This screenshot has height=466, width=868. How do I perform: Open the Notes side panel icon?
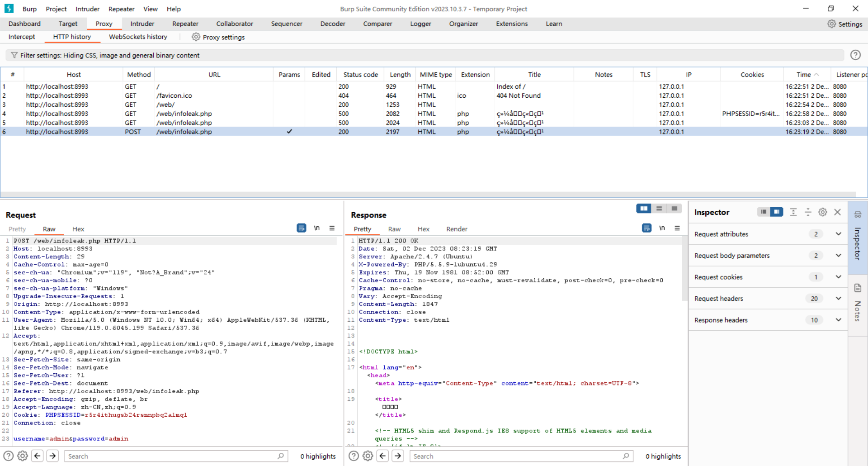(x=858, y=288)
